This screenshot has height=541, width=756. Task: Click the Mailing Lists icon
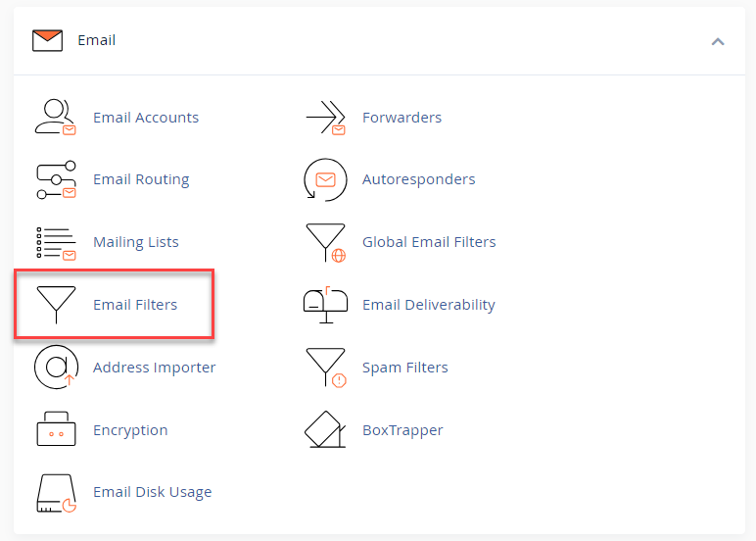[55, 242]
